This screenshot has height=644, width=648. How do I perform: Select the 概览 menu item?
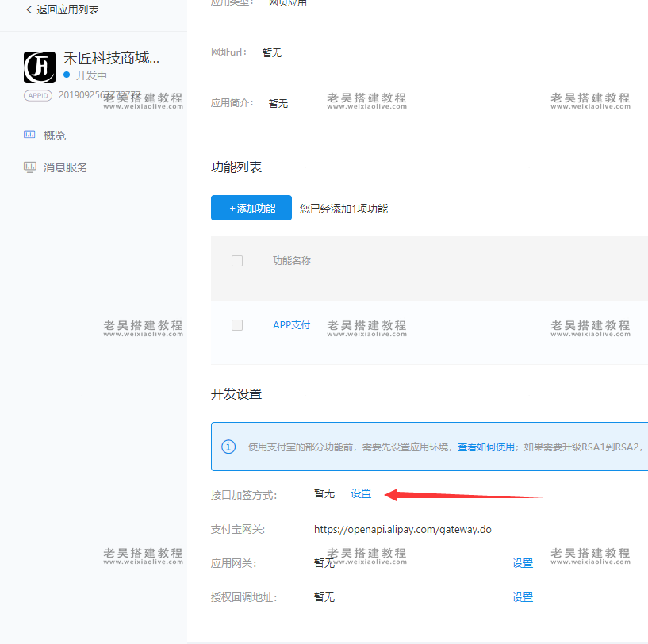click(x=54, y=135)
